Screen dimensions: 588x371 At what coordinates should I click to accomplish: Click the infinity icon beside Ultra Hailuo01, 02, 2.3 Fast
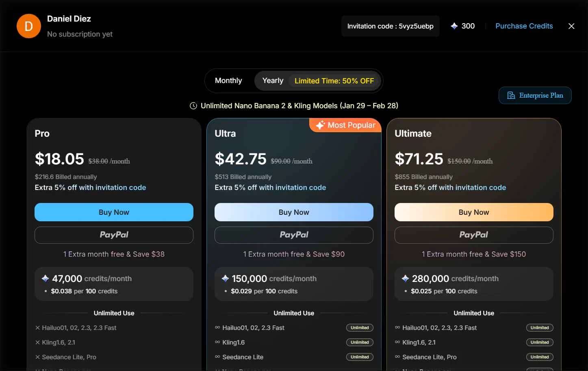pyautogui.click(x=217, y=327)
